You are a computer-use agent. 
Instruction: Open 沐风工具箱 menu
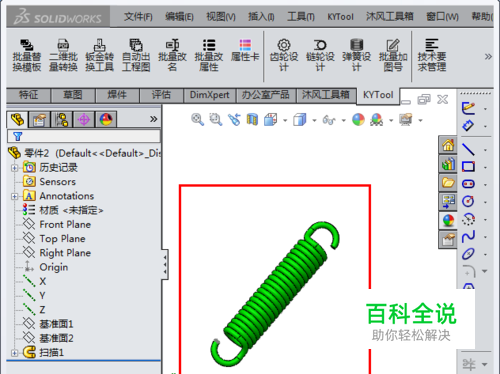tap(390, 16)
